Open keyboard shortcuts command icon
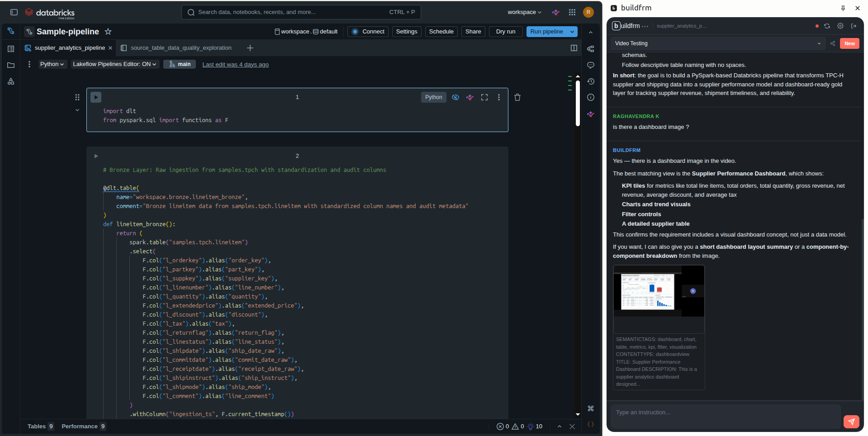The height and width of the screenshot is (436, 868). (591, 408)
